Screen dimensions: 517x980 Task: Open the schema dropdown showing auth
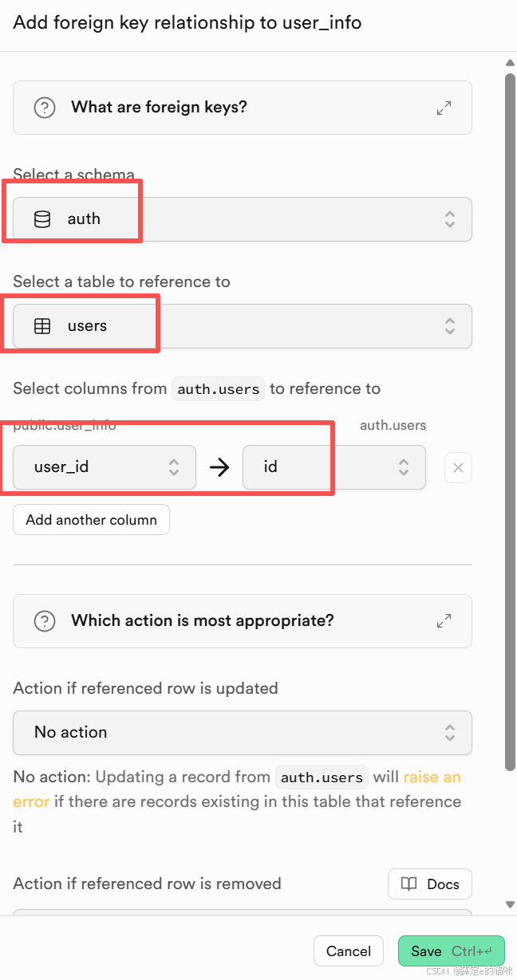click(x=242, y=219)
